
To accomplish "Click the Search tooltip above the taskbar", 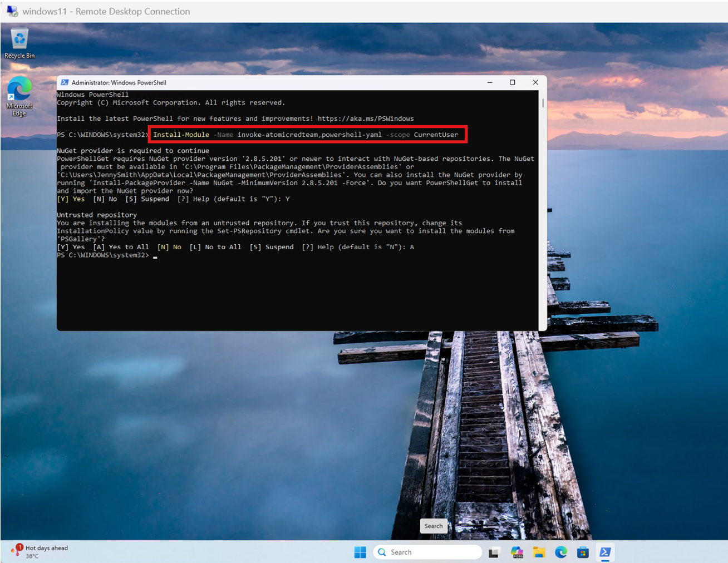I will click(x=434, y=526).
